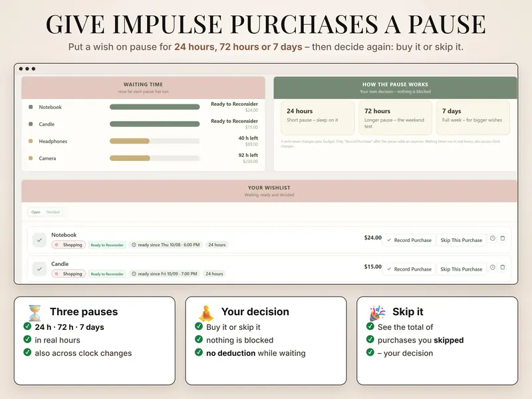Skip This Purchase for the Candle

coord(461,269)
